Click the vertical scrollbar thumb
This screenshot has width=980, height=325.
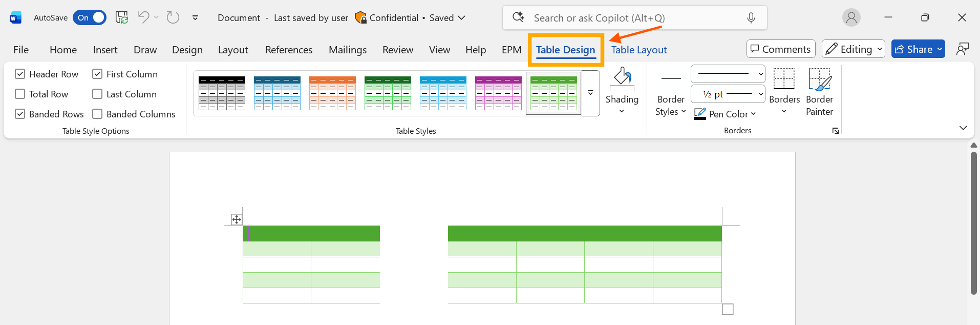[974, 223]
